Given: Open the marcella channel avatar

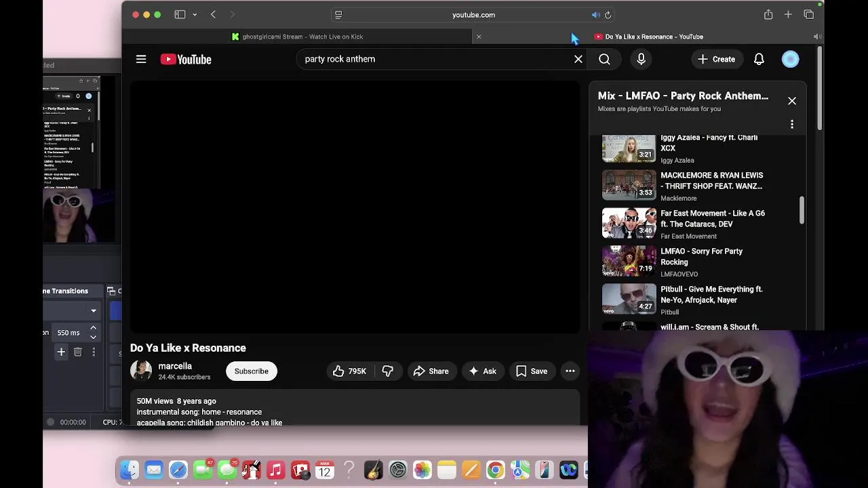Looking at the screenshot, I should tap(141, 371).
